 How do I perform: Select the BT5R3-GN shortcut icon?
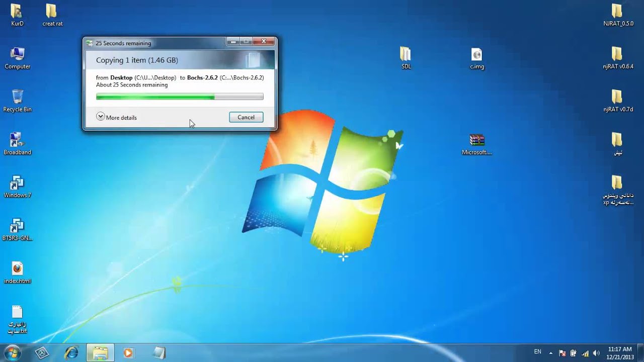17,230
